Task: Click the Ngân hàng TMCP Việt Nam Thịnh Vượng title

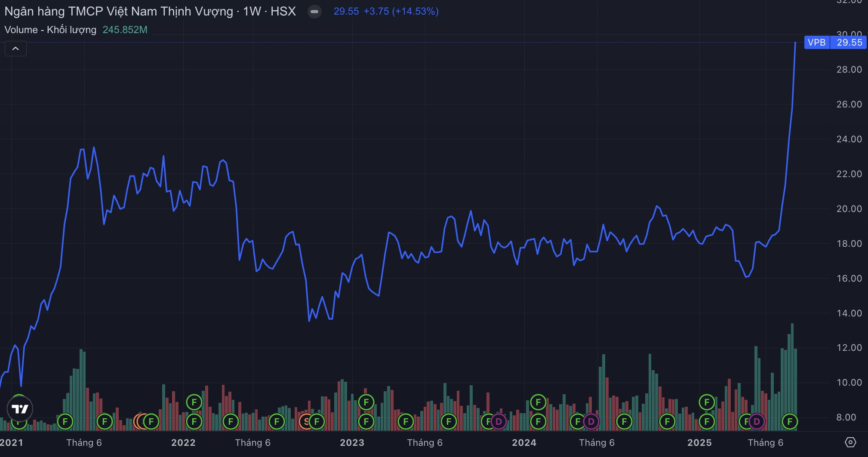Action: click(118, 11)
